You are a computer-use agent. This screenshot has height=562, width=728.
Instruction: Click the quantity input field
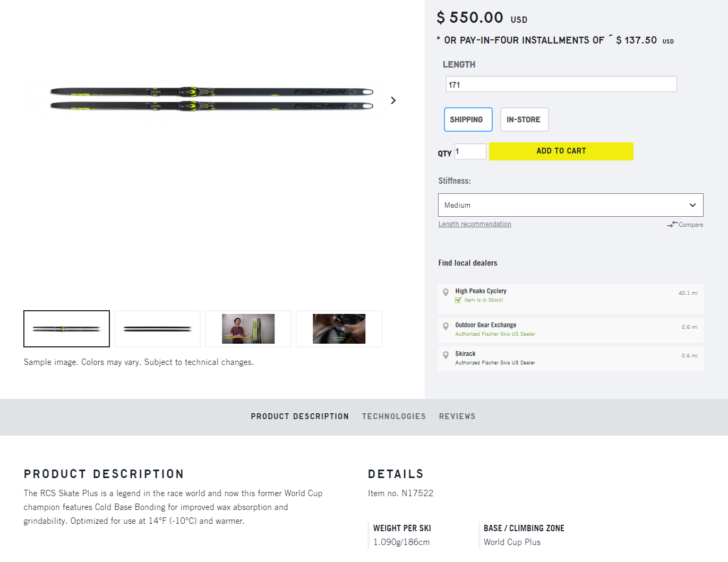[x=470, y=151]
